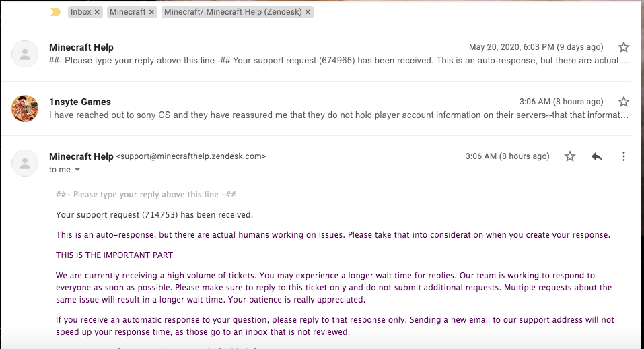
Task: Remove the Inbox label with its X
Action: point(97,12)
